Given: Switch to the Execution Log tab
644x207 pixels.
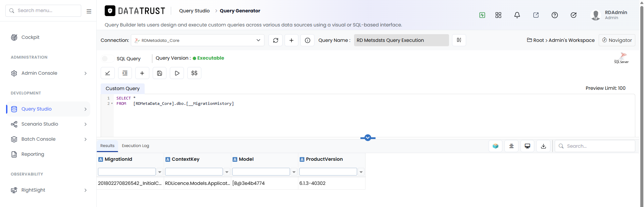Looking at the screenshot, I should click(136, 146).
